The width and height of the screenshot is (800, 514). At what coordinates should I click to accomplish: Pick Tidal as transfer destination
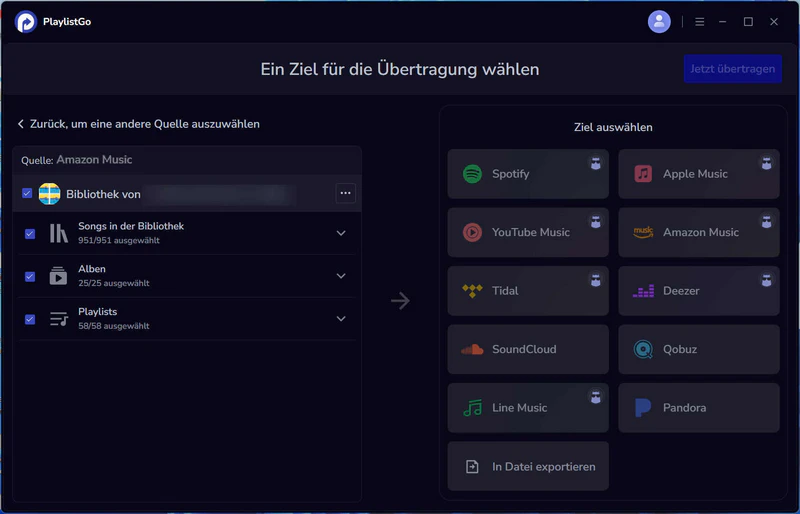(528, 291)
